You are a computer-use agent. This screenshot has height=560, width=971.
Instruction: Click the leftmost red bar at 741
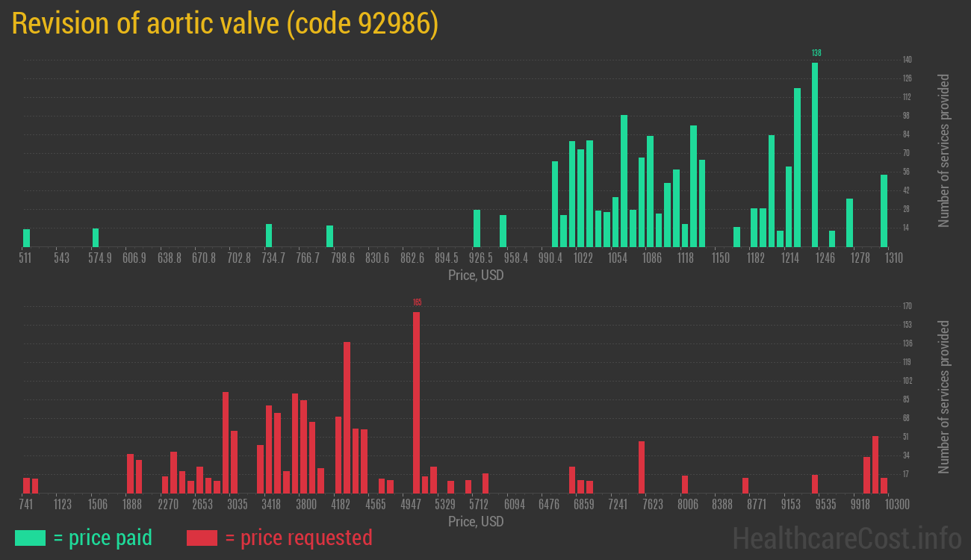pos(27,485)
